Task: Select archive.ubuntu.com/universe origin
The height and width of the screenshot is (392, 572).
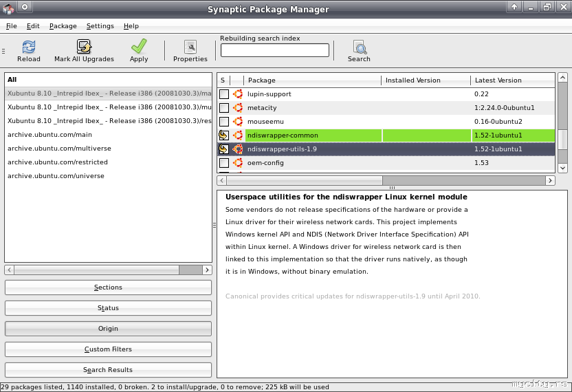Action: point(108,176)
